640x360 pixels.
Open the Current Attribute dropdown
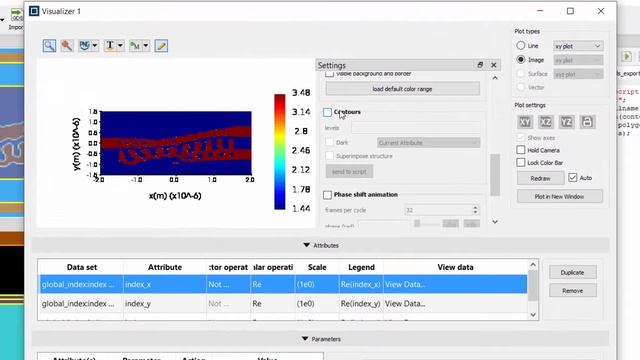[429, 143]
